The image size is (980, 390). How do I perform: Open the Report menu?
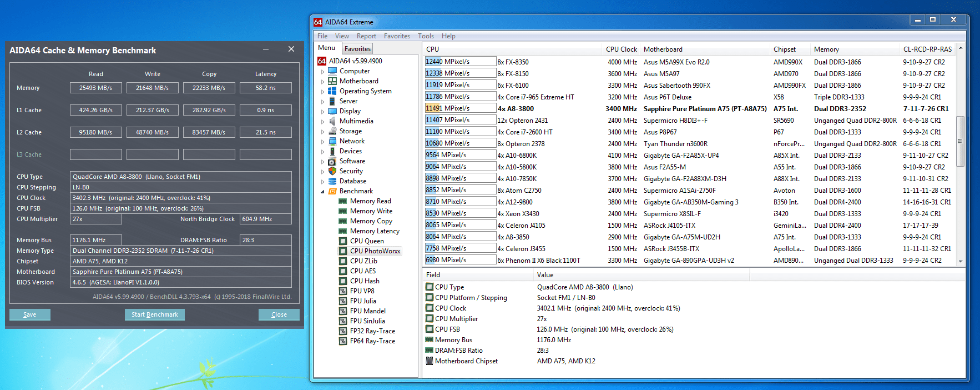click(x=366, y=36)
